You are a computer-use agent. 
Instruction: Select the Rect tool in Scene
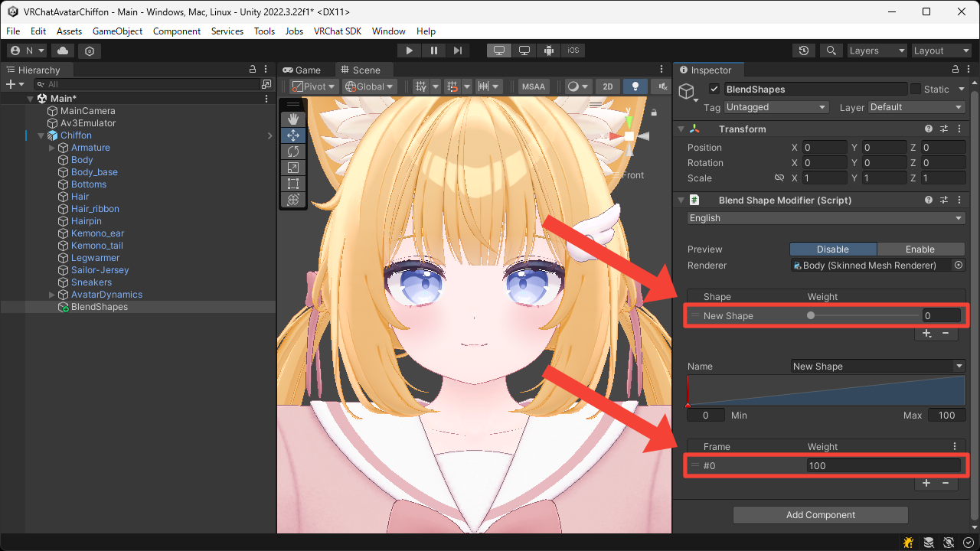[x=292, y=184]
